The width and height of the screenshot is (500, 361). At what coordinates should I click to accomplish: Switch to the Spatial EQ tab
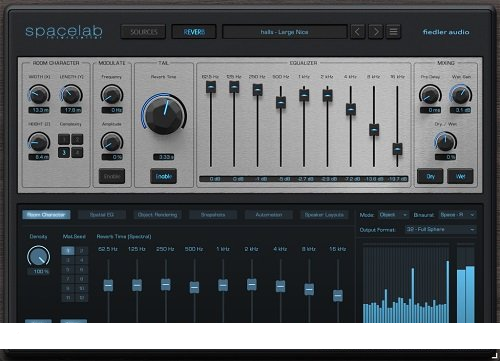pos(102,215)
